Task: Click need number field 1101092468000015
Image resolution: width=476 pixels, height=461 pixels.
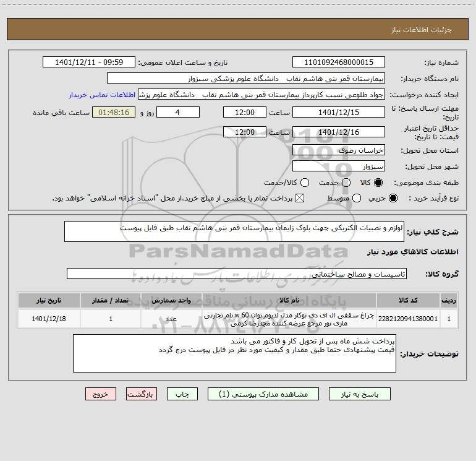Action: (339, 62)
